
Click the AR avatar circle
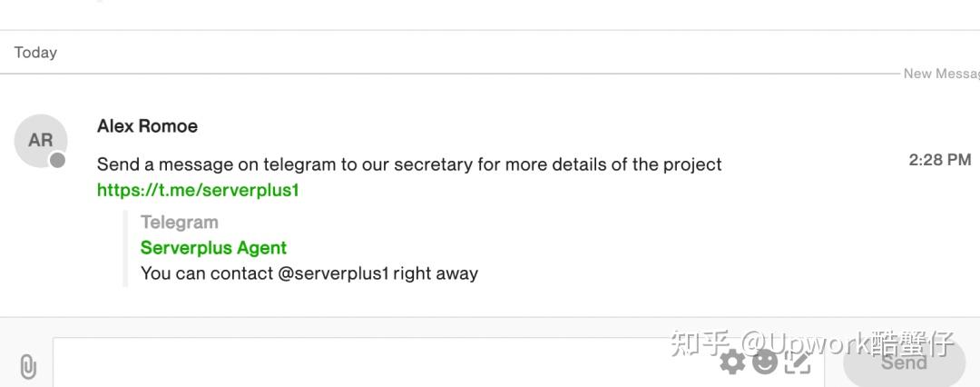[41, 140]
